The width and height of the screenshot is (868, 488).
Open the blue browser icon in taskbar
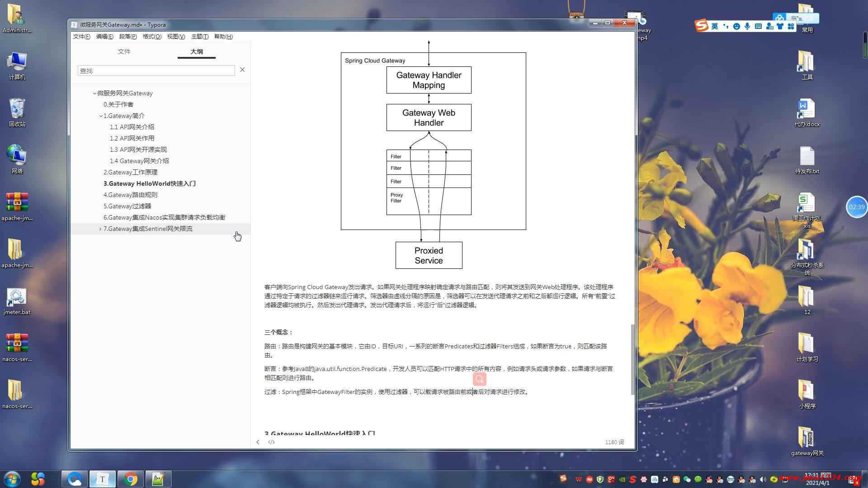[x=75, y=479]
